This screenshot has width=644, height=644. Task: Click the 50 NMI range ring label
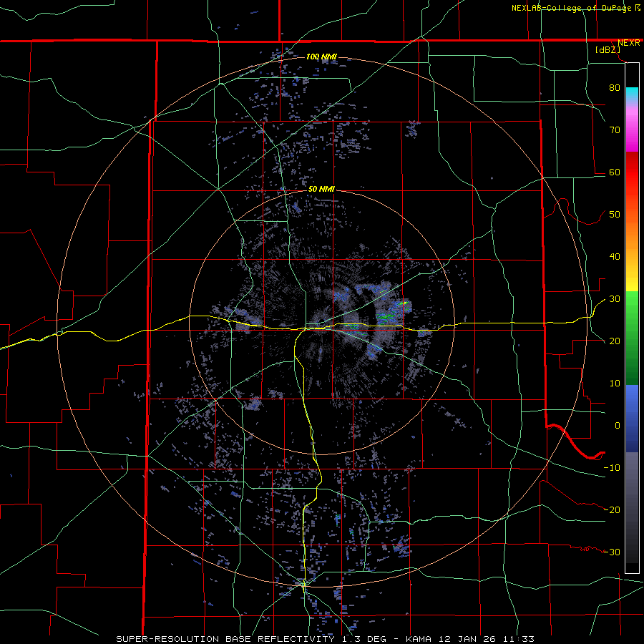[x=321, y=190]
